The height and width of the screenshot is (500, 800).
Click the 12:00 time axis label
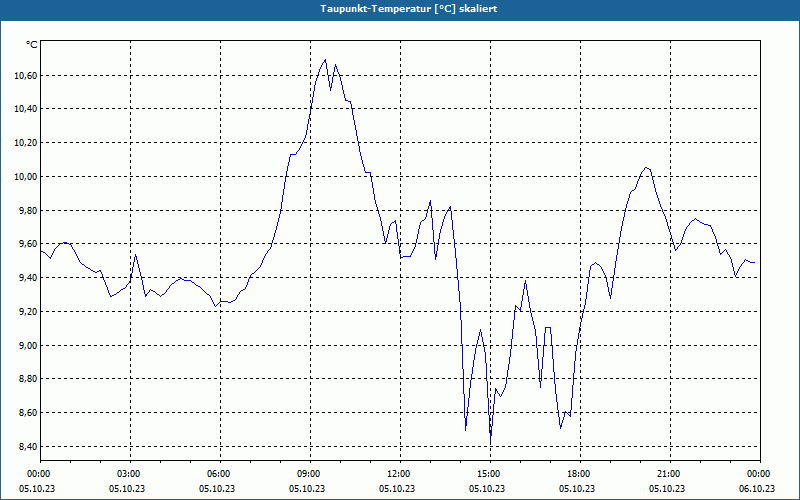[x=400, y=474]
